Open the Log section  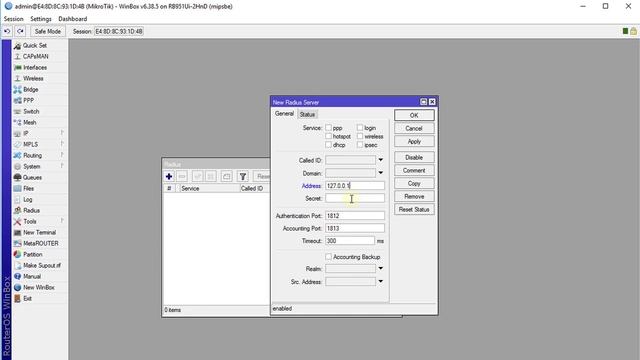(x=27, y=200)
